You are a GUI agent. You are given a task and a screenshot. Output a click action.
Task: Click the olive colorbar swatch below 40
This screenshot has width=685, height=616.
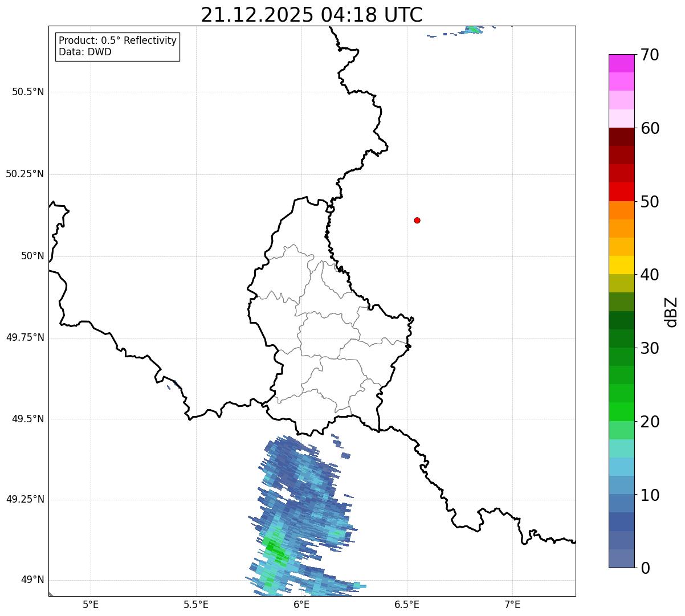point(621,283)
